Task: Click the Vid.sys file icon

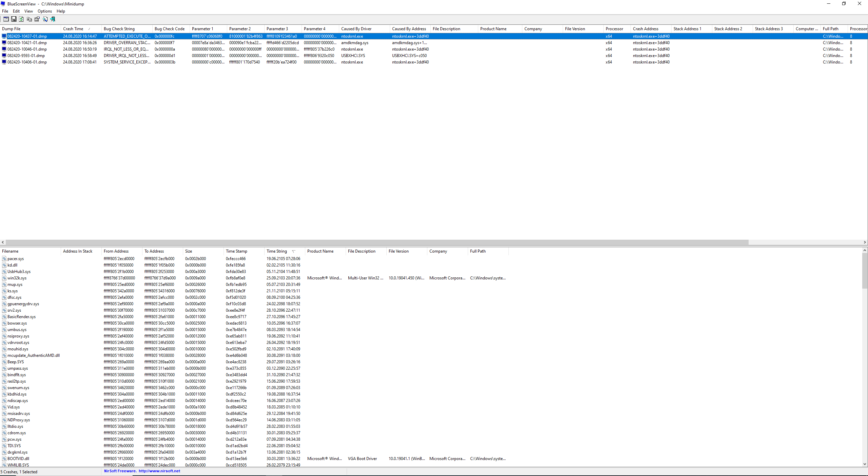Action: [x=4, y=407]
